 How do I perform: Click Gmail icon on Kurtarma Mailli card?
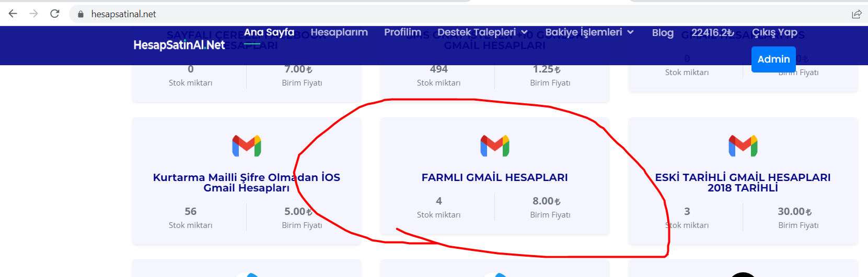click(247, 146)
